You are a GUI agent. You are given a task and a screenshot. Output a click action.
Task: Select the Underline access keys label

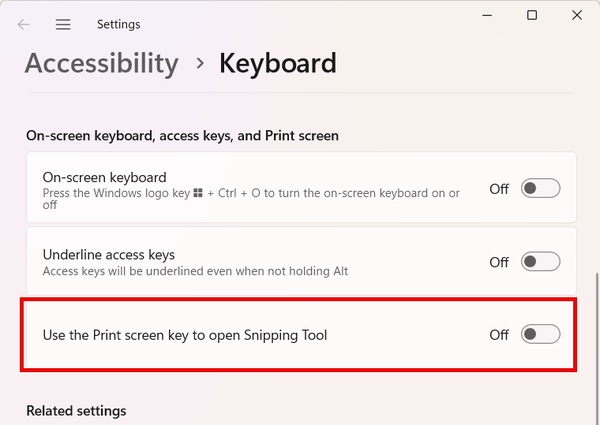pyautogui.click(x=109, y=255)
